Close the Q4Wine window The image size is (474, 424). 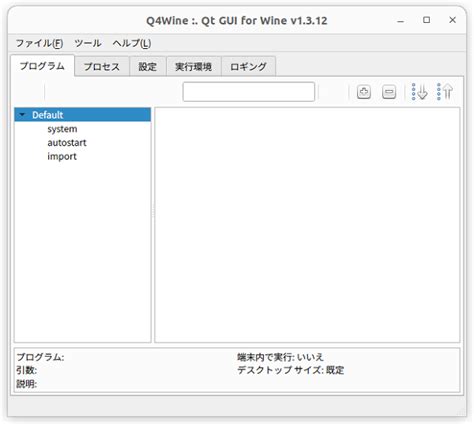tap(452, 20)
